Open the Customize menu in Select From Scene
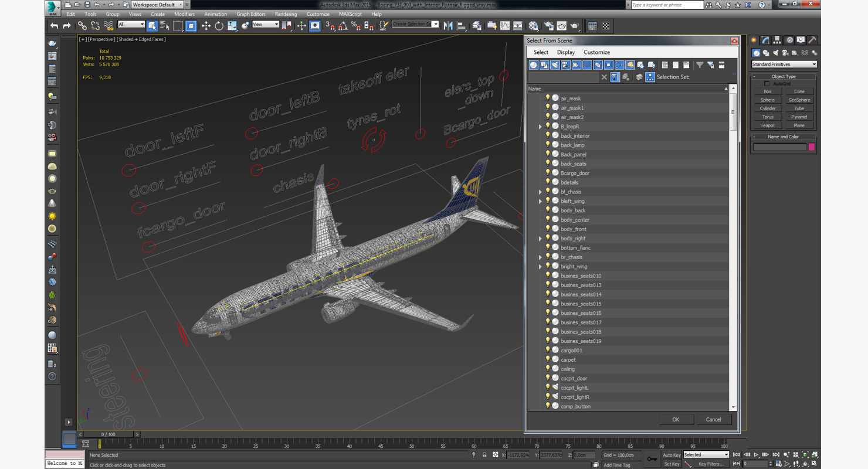This screenshot has width=868, height=469. pyautogui.click(x=596, y=52)
